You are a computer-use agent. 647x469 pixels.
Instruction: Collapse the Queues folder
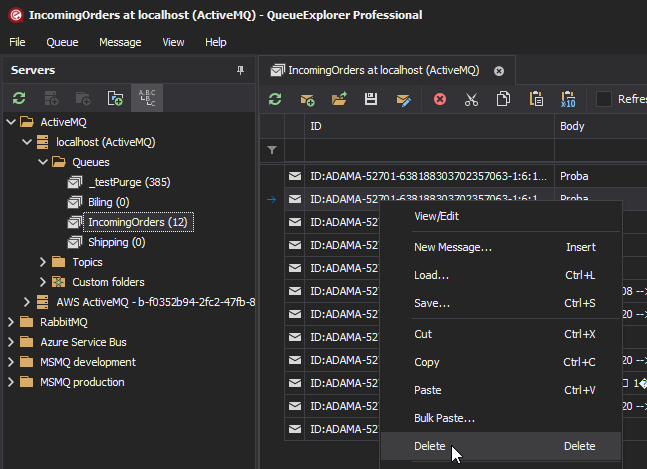pyautogui.click(x=43, y=162)
